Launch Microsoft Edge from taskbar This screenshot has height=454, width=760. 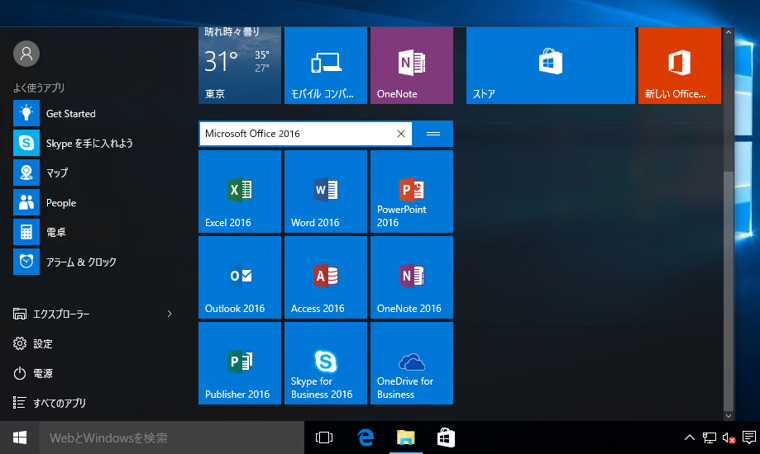point(365,438)
